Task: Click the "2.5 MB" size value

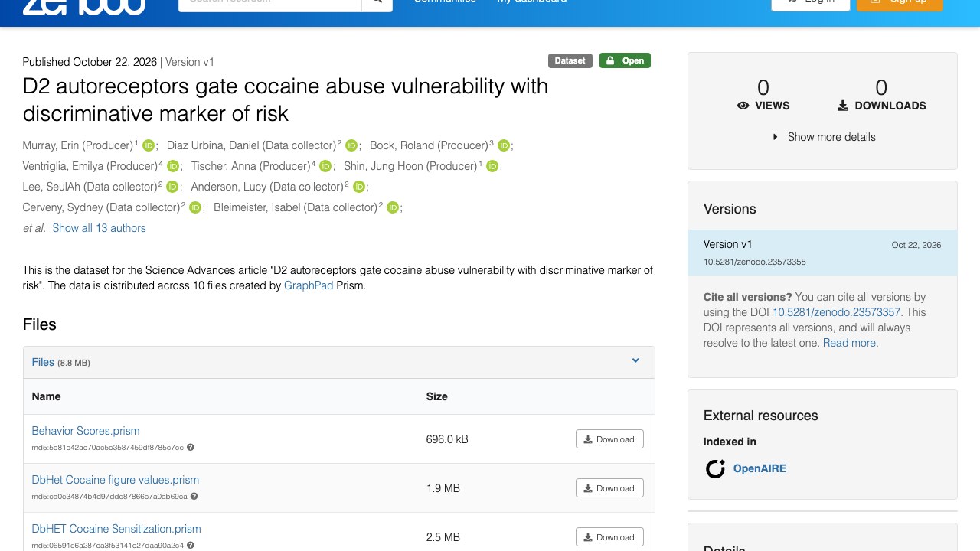Action: pos(443,537)
